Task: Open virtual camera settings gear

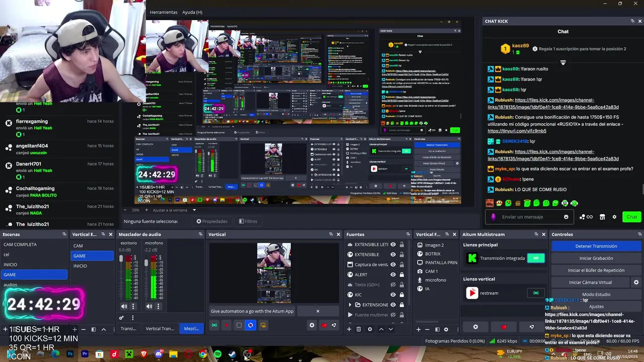Action: click(636, 283)
